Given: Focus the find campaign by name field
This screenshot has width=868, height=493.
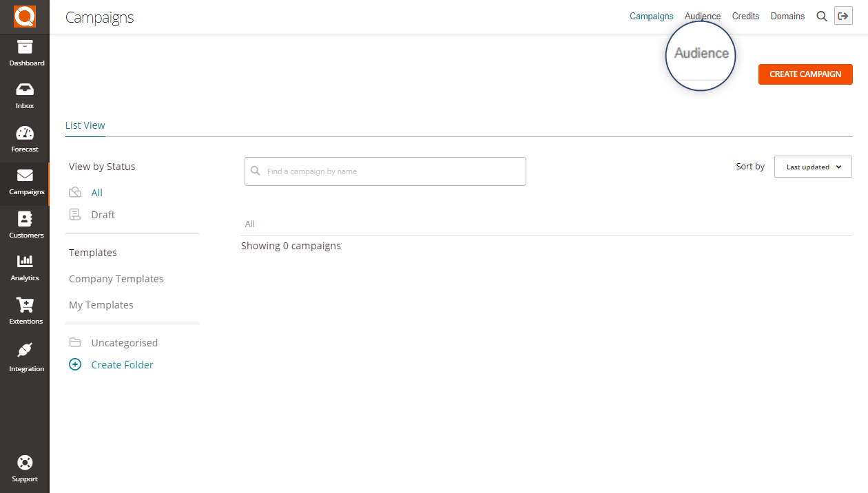Looking at the screenshot, I should tap(393, 171).
